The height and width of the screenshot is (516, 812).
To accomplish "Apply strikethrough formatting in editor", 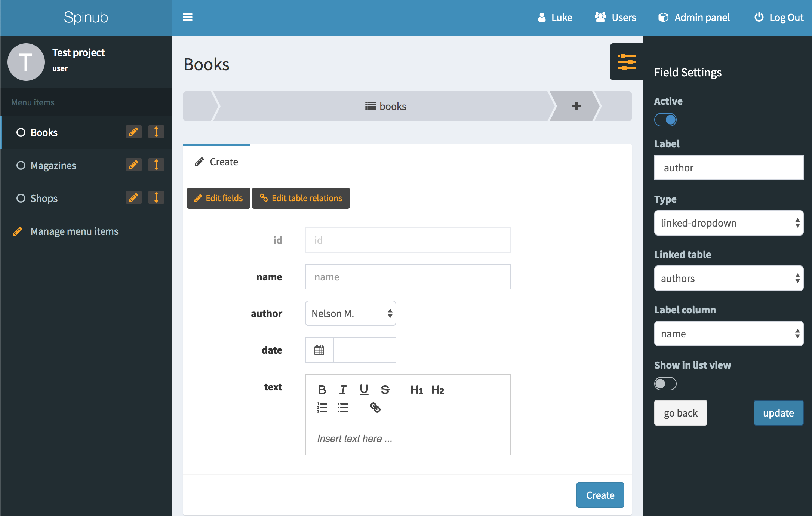I will coord(385,390).
